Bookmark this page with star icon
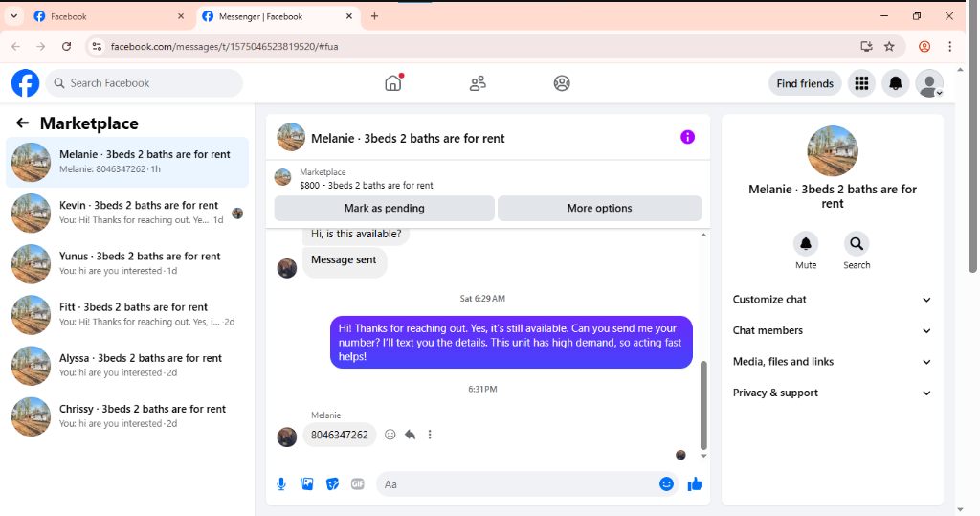 889,46
